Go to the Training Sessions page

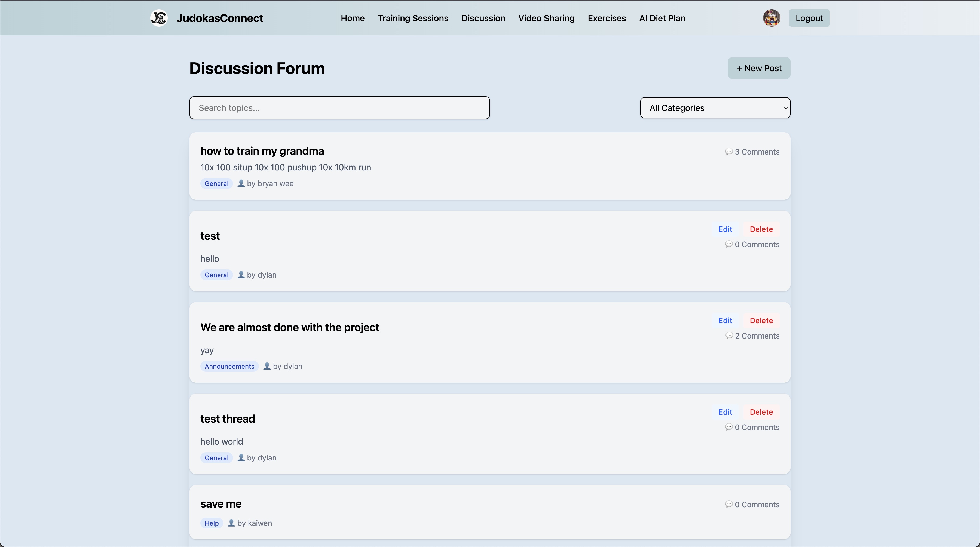(x=413, y=18)
